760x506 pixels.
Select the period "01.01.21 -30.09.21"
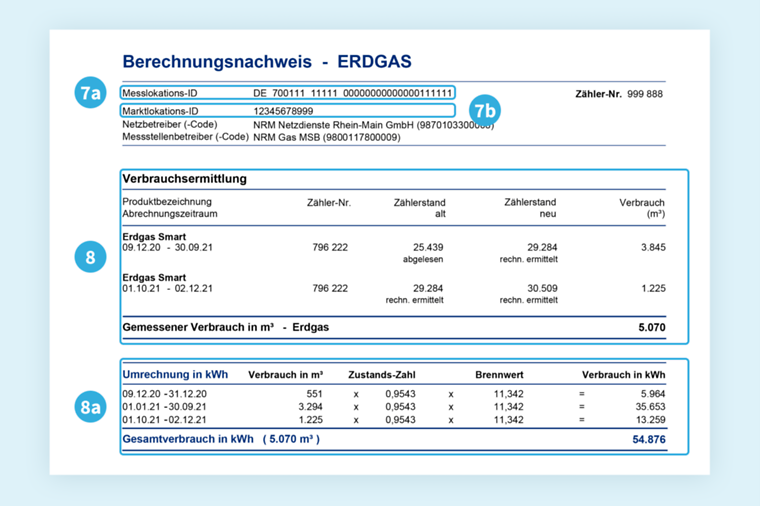click(x=164, y=407)
